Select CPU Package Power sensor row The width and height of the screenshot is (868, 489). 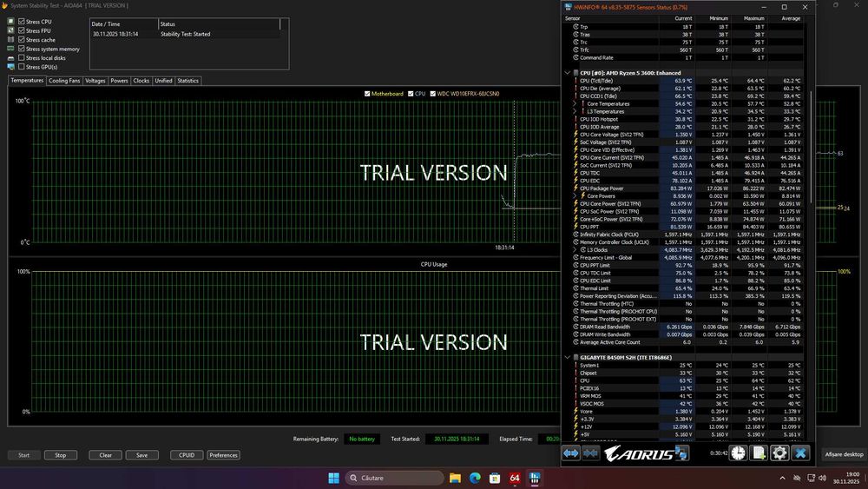682,188
